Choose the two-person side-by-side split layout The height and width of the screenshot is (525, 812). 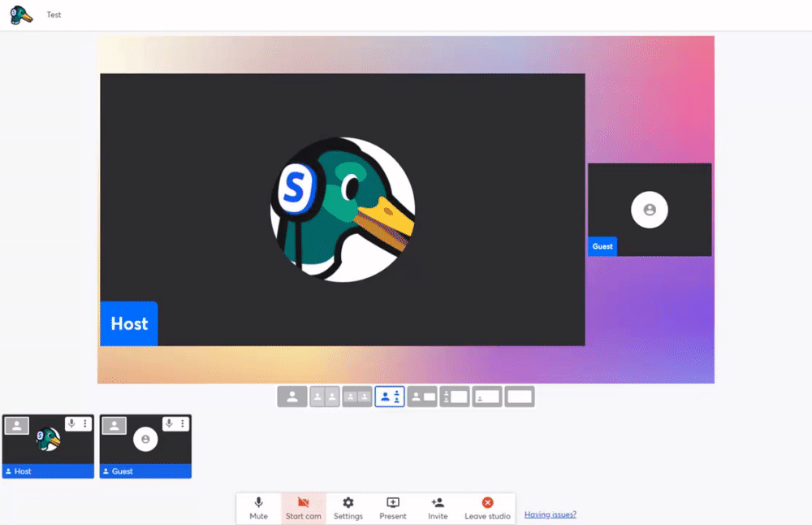(x=325, y=397)
